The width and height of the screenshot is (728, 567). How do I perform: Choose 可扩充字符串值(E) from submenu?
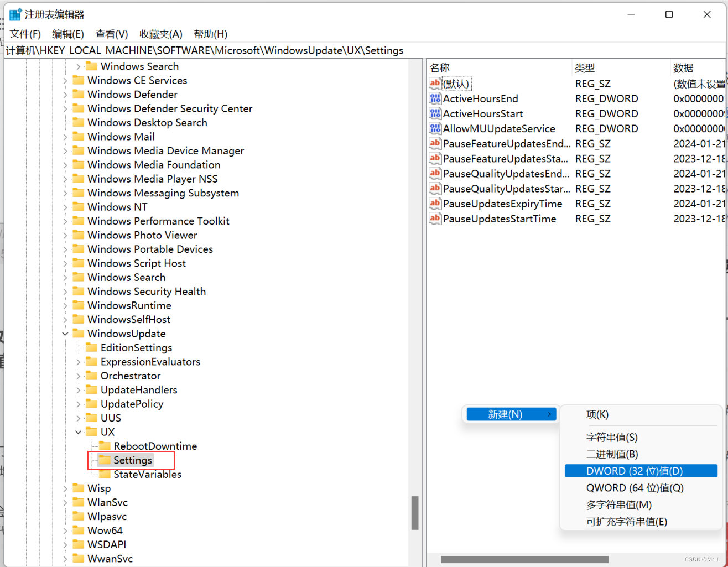click(x=641, y=522)
